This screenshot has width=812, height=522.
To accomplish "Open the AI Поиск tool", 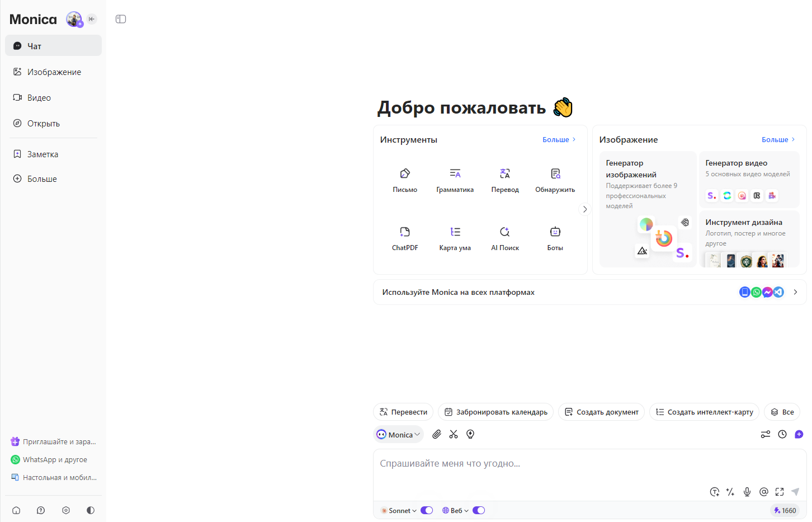I will point(505,238).
